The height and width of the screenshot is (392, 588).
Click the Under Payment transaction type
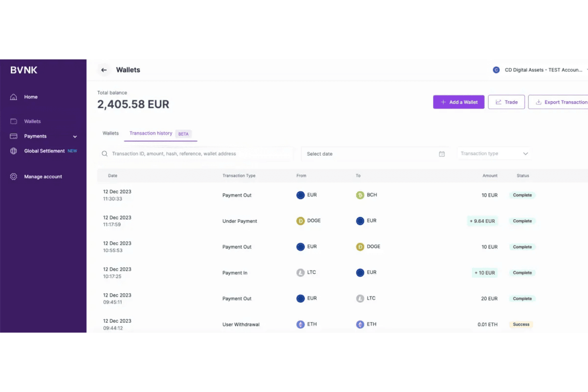[x=240, y=221]
